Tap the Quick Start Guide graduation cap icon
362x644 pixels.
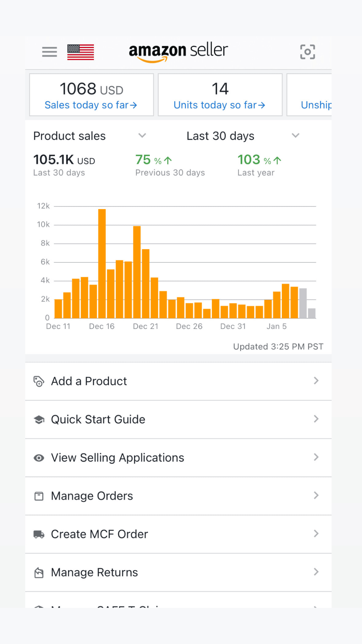(x=39, y=419)
